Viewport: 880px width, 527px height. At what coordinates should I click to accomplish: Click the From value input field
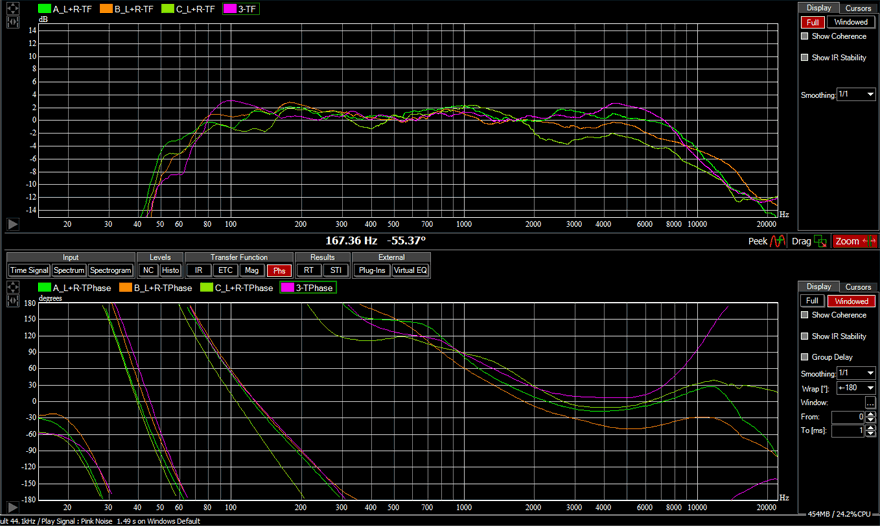coord(848,417)
